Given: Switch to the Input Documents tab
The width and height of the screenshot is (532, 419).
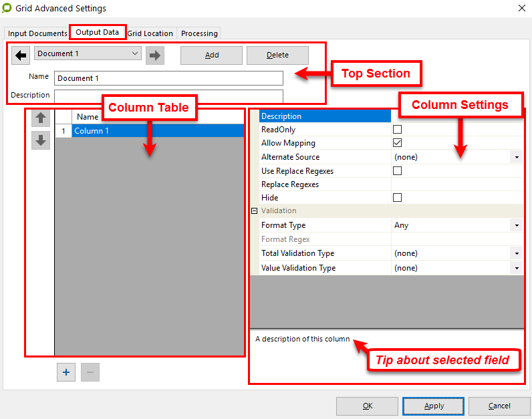Looking at the screenshot, I should (x=37, y=33).
